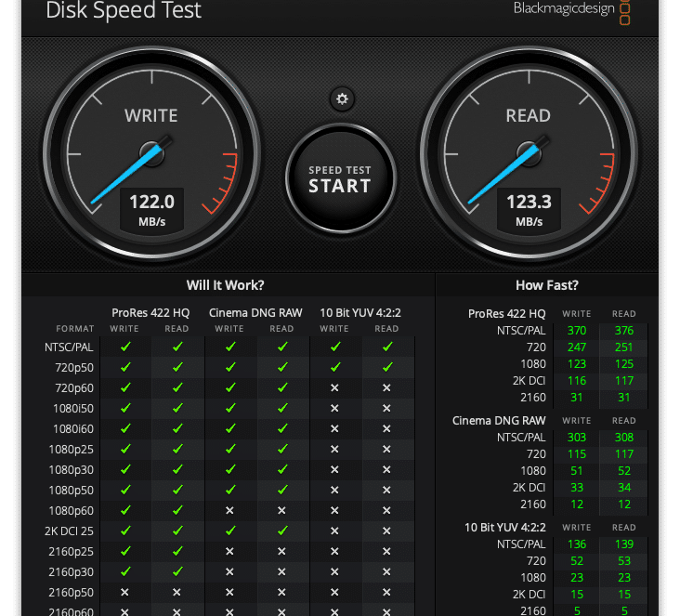Click the Speed Test Start button
Image resolution: width=680 pixels, height=616 pixels.
(x=341, y=178)
